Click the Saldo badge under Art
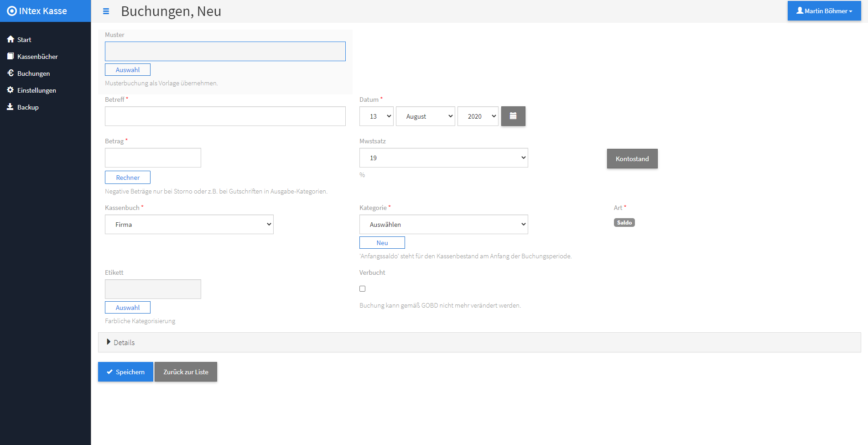The image size is (868, 445). [624, 223]
